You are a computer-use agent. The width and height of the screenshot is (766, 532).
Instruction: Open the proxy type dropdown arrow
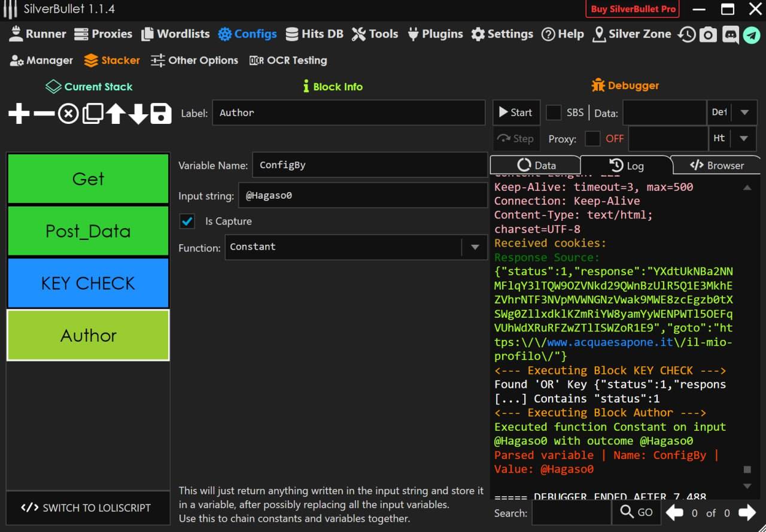(x=744, y=139)
